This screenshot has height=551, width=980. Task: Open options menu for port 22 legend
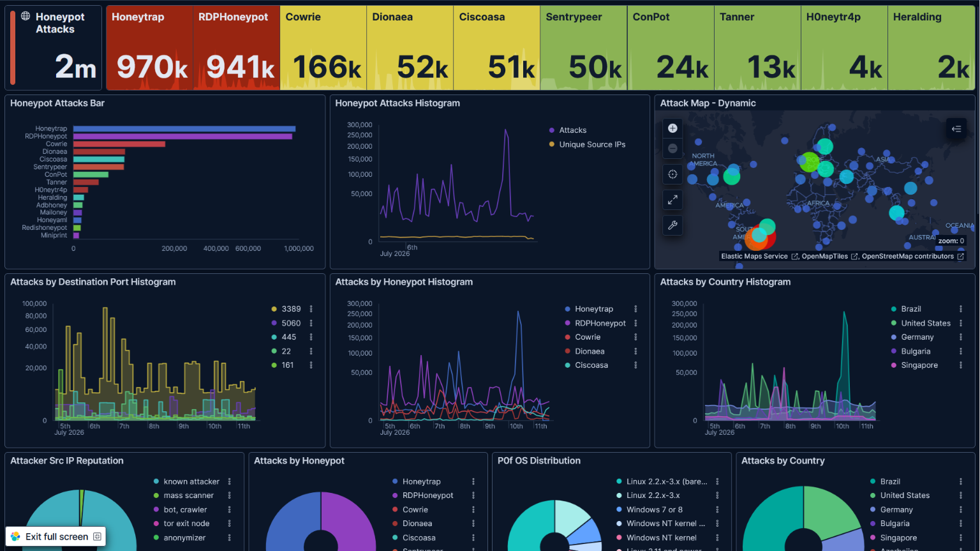click(x=311, y=351)
